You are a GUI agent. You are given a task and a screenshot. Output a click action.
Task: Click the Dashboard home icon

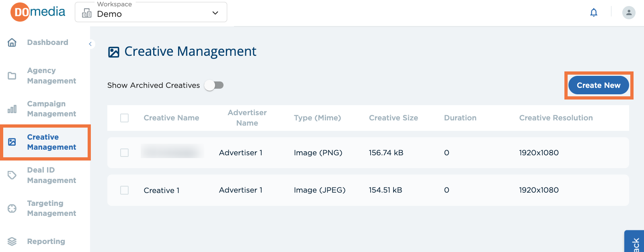(x=12, y=43)
